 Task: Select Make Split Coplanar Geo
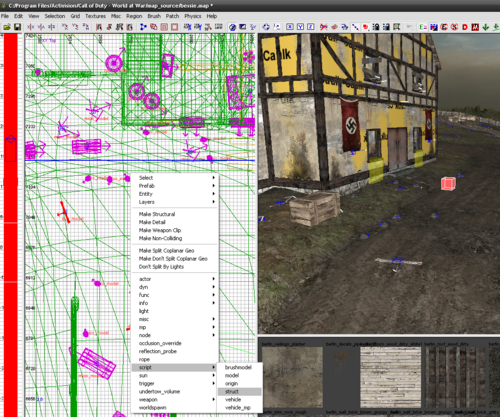click(x=175, y=250)
